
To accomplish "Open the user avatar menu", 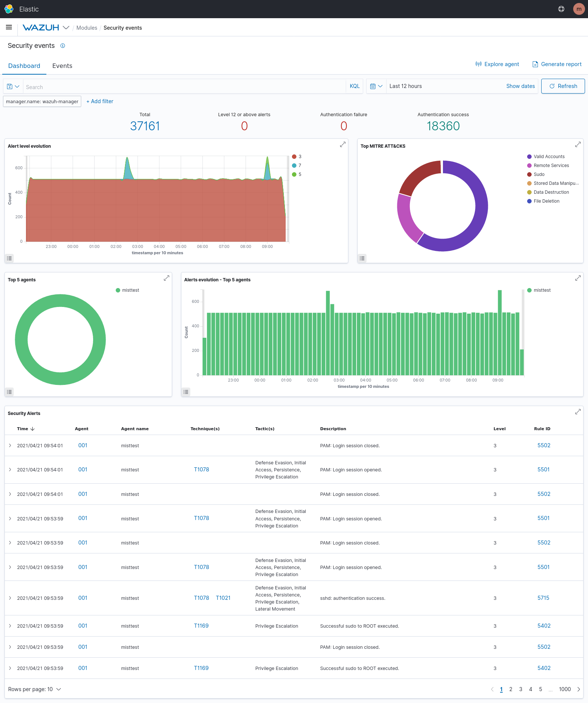I will click(x=579, y=9).
